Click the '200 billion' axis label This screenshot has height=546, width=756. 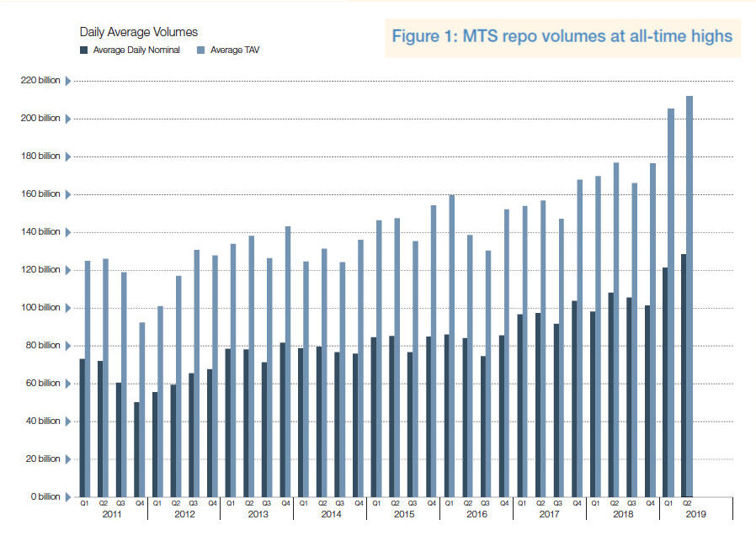tap(40, 118)
